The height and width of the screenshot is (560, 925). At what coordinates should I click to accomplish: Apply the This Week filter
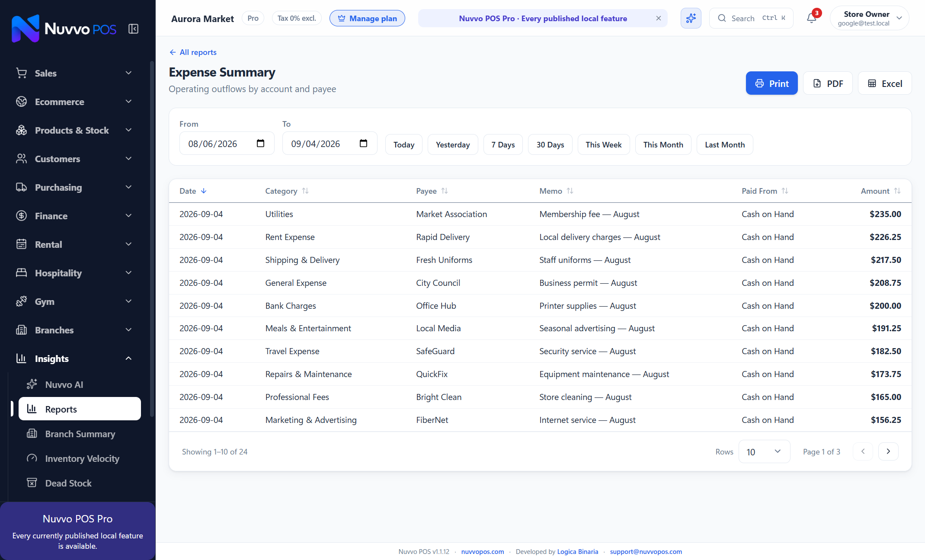tap(604, 144)
